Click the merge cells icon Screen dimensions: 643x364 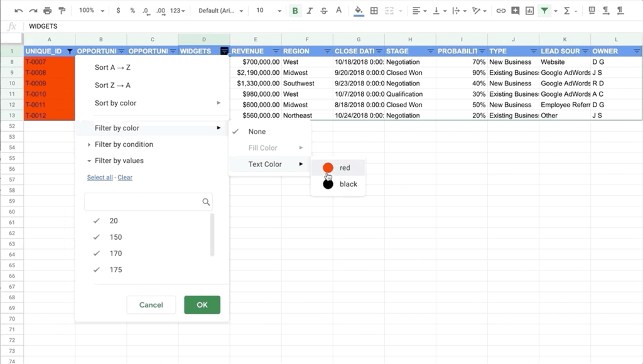pyautogui.click(x=389, y=11)
